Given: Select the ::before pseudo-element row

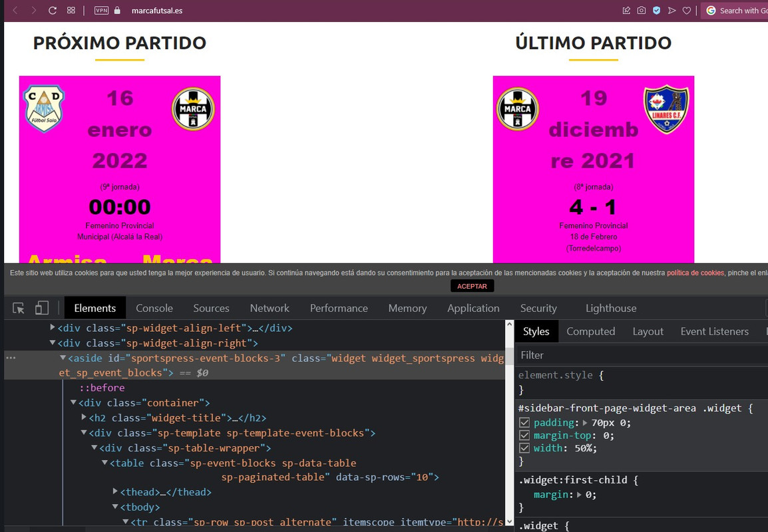Looking at the screenshot, I should click(x=102, y=388).
